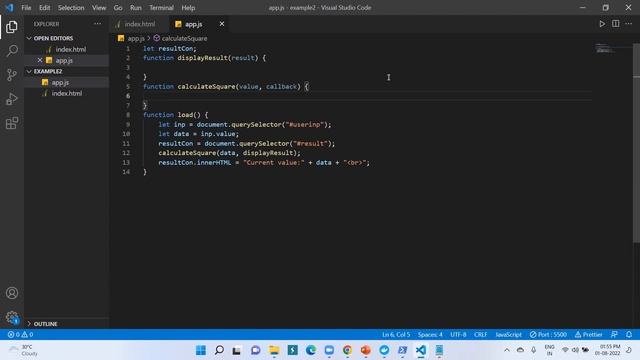Open editor More Actions ellipsis
The width and height of the screenshot is (640, 360).
tap(629, 24)
